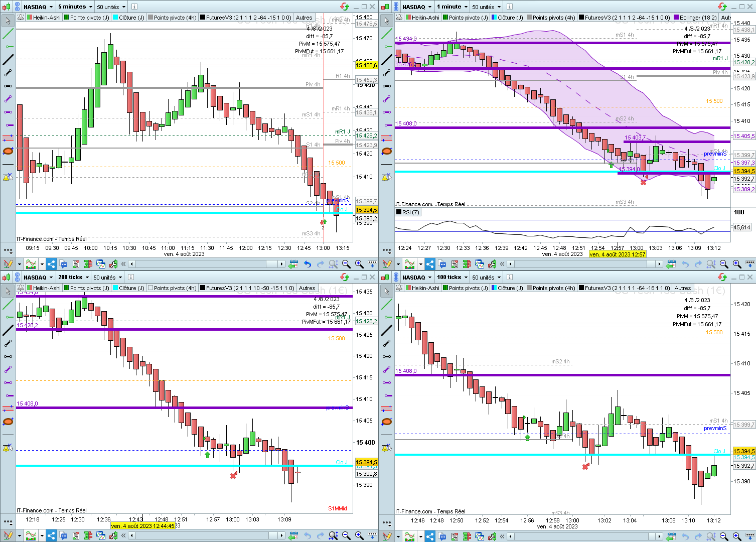Image resolution: width=756 pixels, height=542 pixels.
Task: Click Heikin-Ashi label in the 5 minutes chart
Action: point(47,17)
